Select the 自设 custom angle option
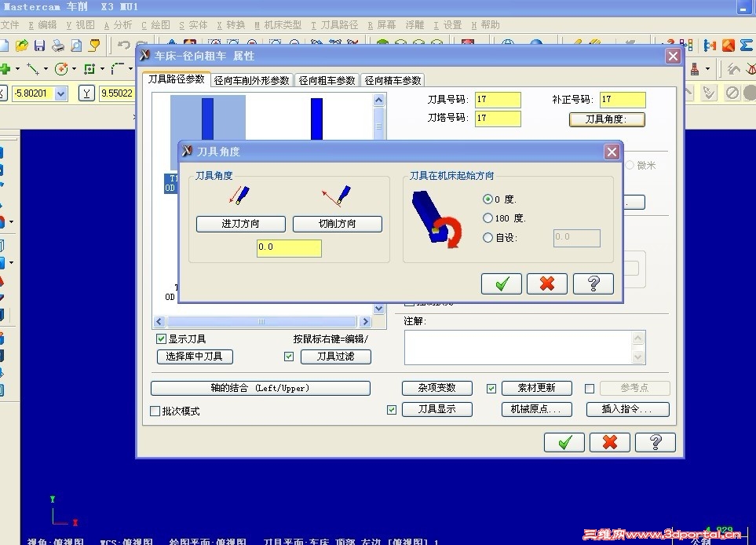 point(488,237)
